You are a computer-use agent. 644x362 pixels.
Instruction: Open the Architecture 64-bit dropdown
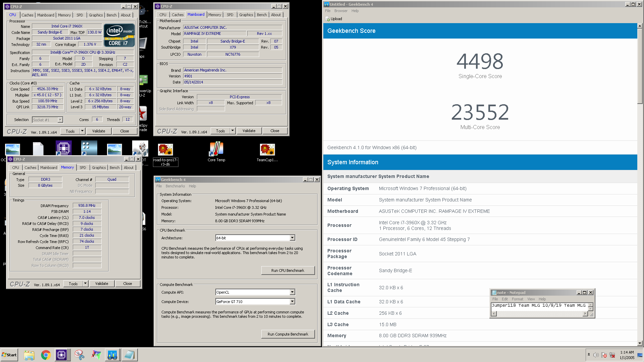coord(292,238)
